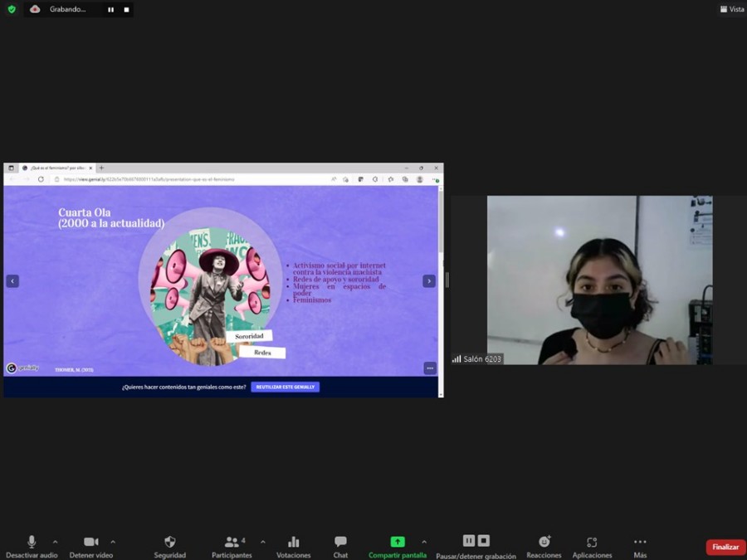Open Votaciones polls
Viewport: 747px width, 560px height.
(294, 547)
